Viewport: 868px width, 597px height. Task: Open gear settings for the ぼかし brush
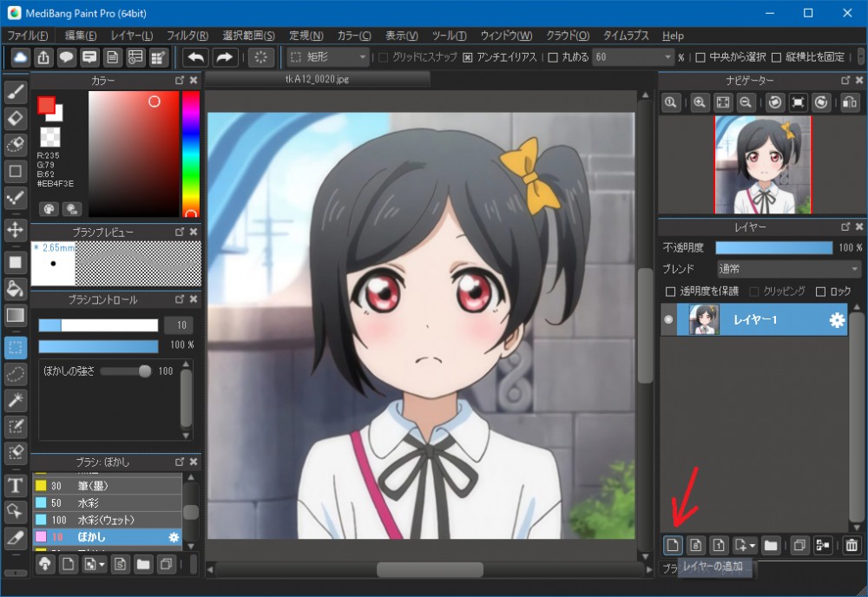point(174,537)
